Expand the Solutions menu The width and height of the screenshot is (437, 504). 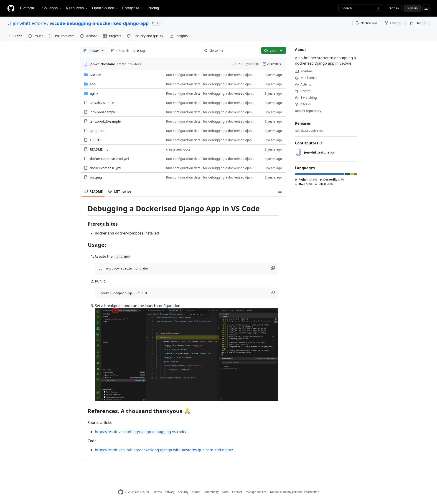tap(51, 8)
